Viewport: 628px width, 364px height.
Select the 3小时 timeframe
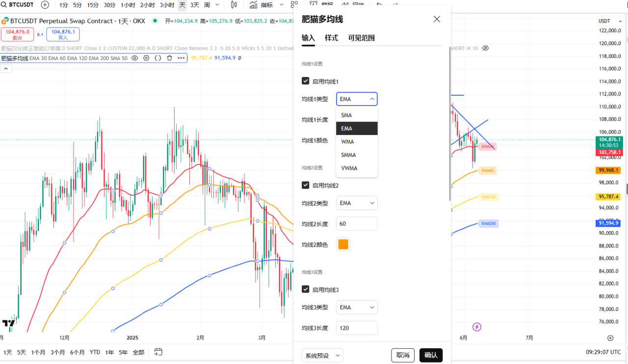point(167,5)
